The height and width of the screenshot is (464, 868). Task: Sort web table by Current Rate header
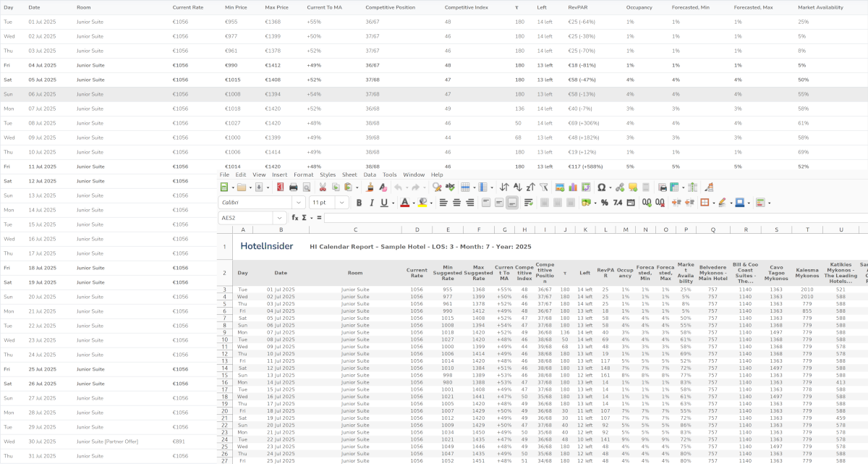188,7
